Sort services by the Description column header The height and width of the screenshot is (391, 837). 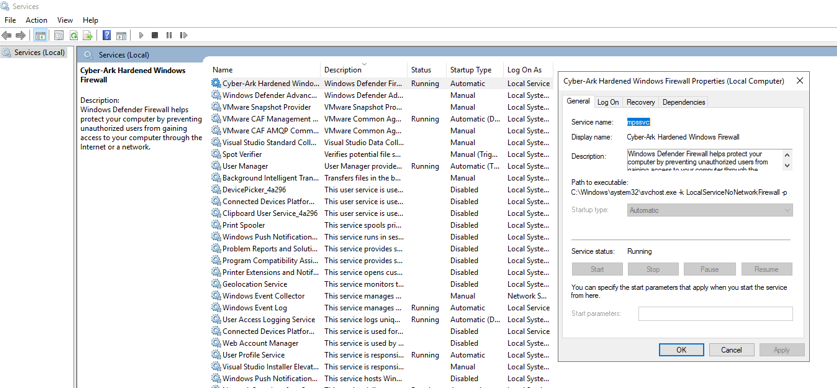[x=364, y=69]
